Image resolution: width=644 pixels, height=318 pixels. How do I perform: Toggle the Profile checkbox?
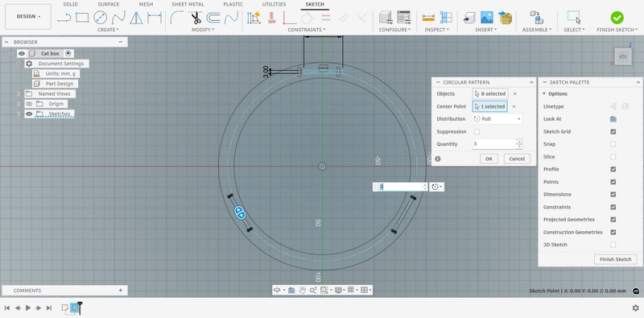coord(613,169)
